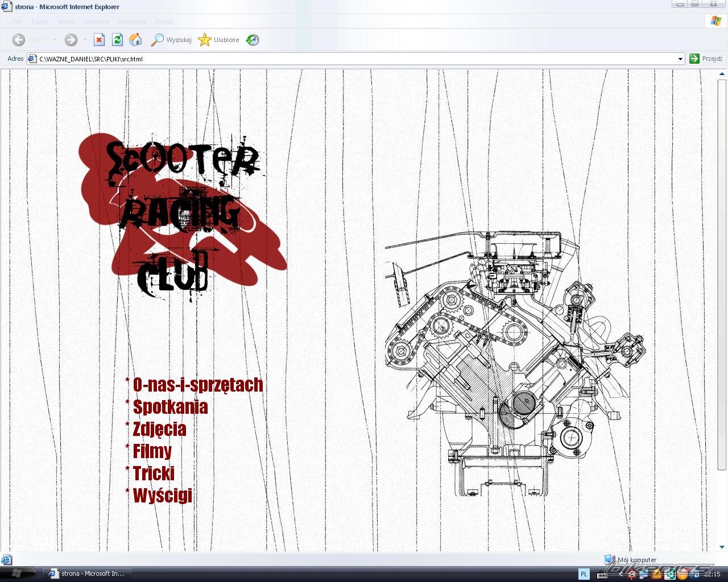Open the Zdjęcia link
728x582 pixels.
(x=159, y=429)
